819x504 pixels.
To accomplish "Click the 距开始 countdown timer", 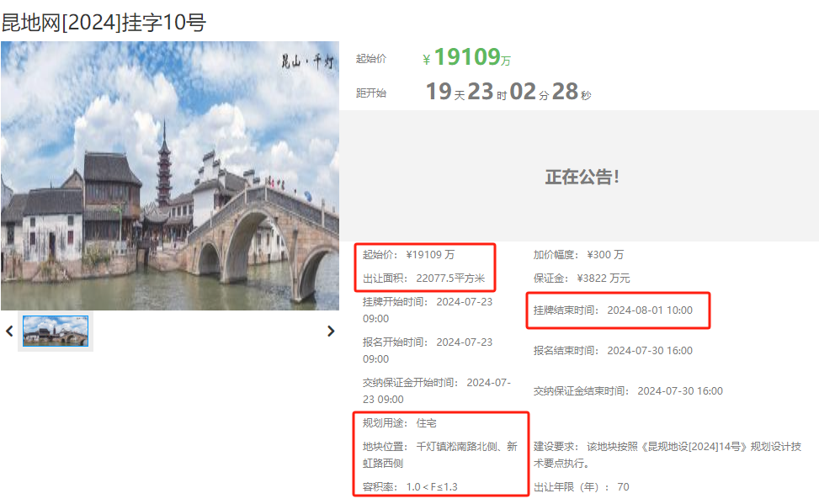I will coord(508,92).
